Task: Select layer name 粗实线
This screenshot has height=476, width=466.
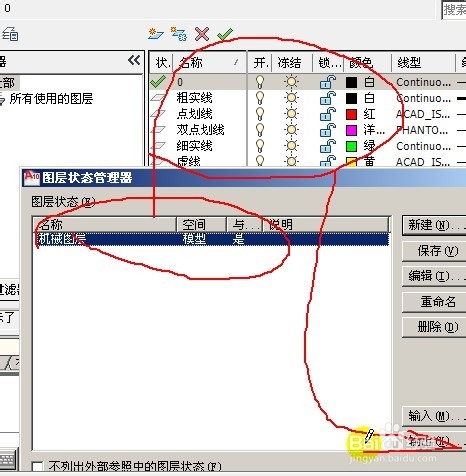Action: tap(194, 98)
